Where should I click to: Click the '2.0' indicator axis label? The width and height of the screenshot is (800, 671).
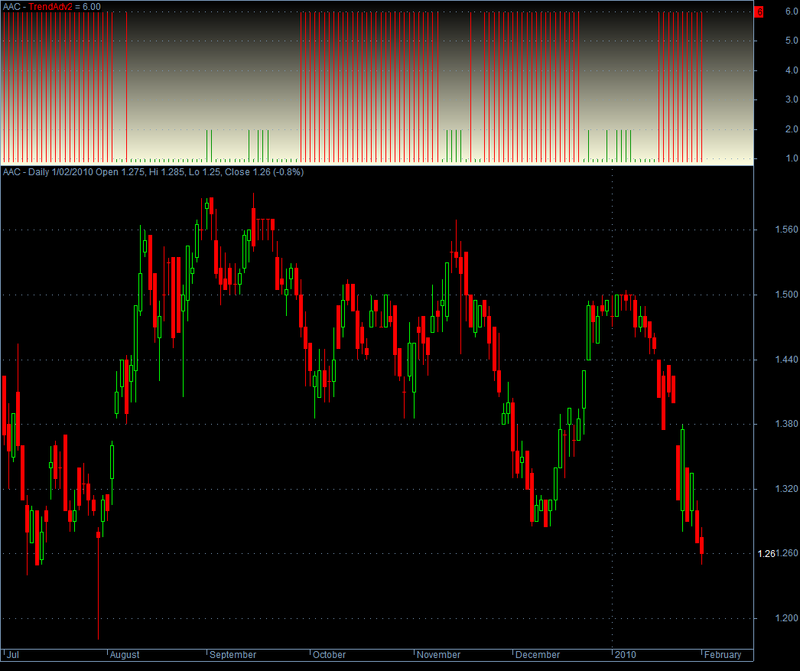pos(792,129)
